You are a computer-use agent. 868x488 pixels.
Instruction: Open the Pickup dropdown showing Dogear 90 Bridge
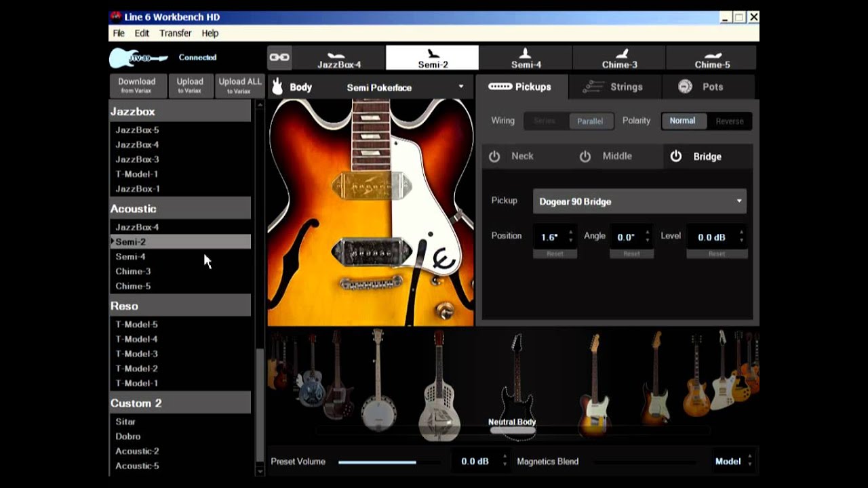pyautogui.click(x=639, y=201)
